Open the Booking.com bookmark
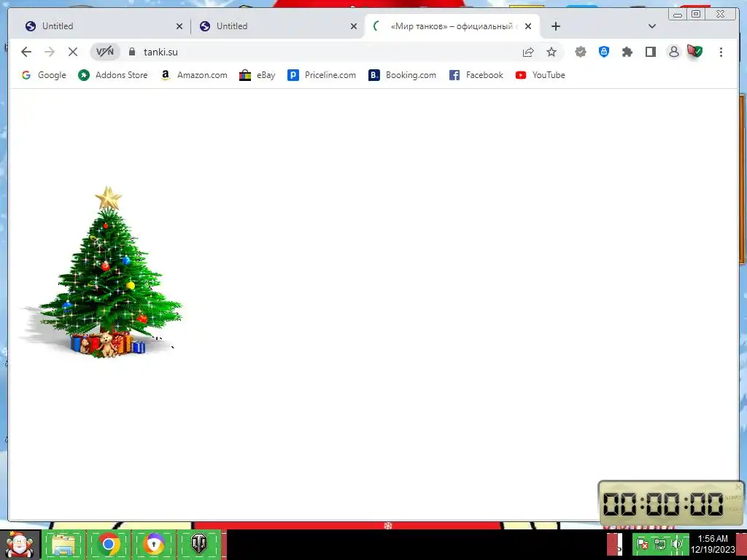The height and width of the screenshot is (560, 747). [x=402, y=75]
